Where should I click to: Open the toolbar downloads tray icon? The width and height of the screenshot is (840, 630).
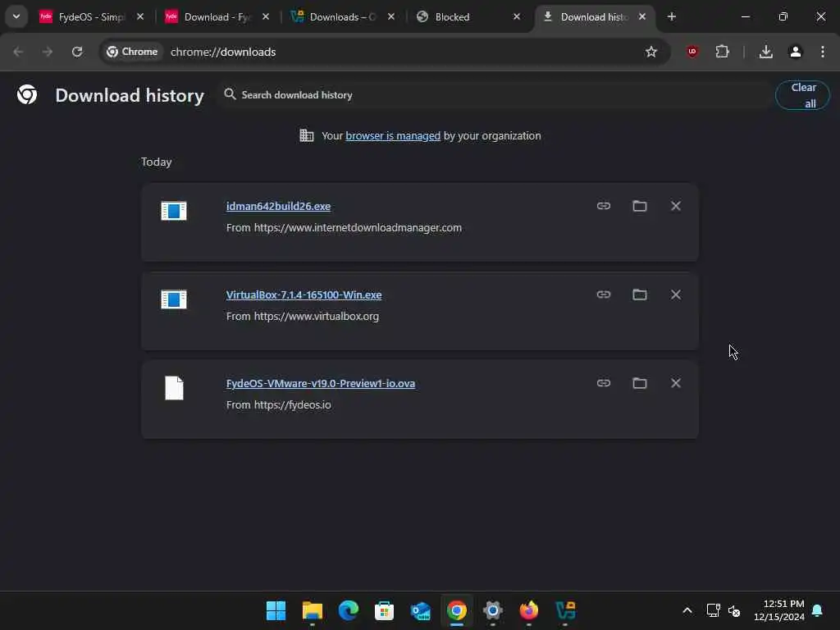(x=766, y=52)
